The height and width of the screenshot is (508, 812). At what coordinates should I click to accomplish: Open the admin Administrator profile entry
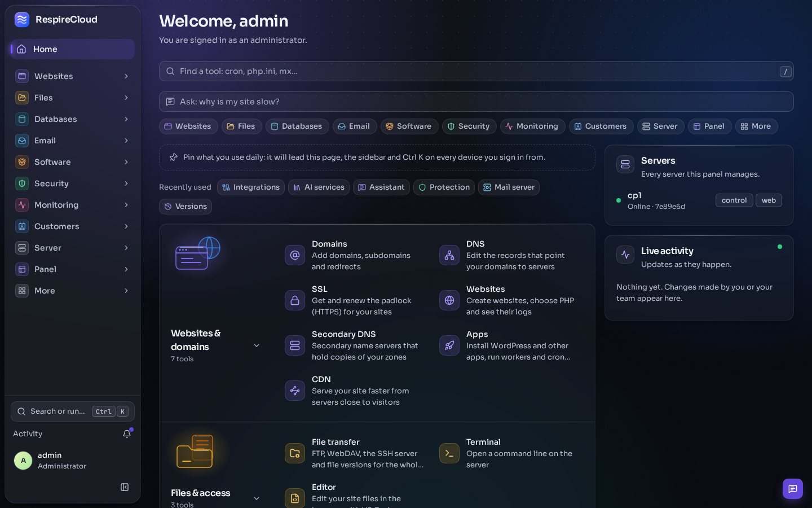[73, 461]
